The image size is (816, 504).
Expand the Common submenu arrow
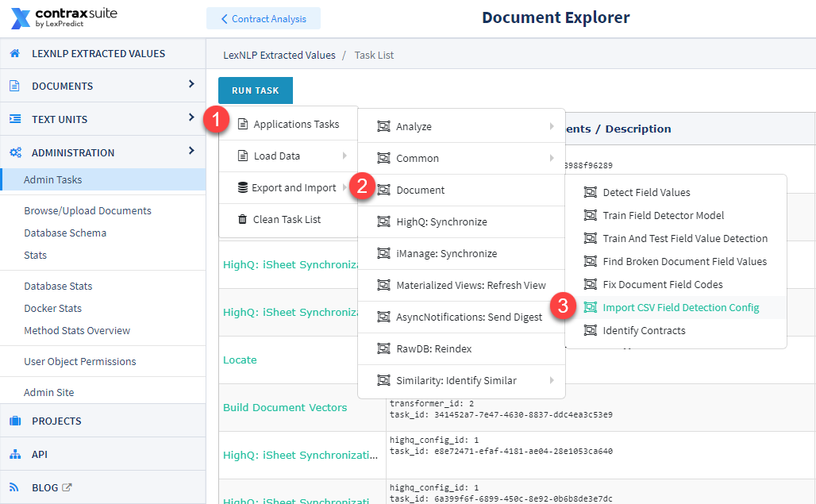(552, 158)
